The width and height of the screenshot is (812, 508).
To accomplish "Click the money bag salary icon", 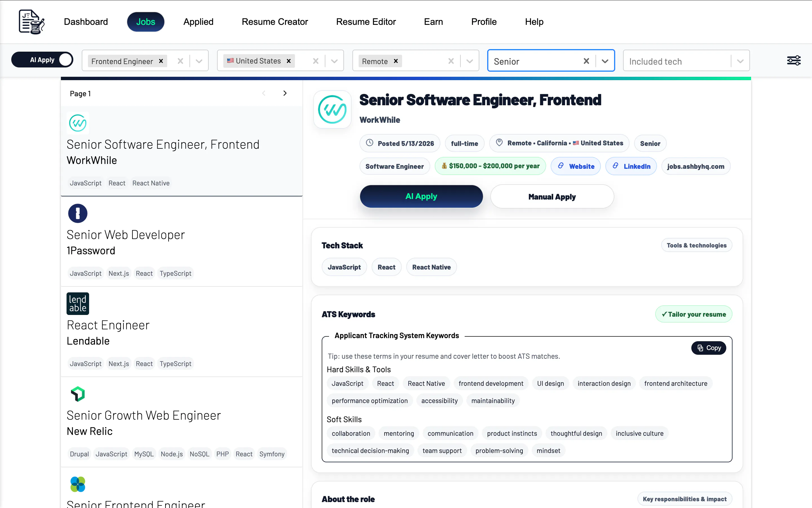I will 444,166.
